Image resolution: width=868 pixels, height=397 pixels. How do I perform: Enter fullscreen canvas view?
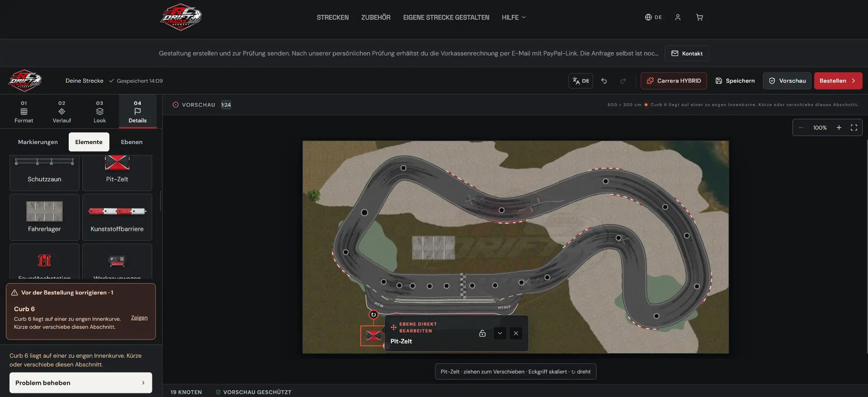point(854,128)
